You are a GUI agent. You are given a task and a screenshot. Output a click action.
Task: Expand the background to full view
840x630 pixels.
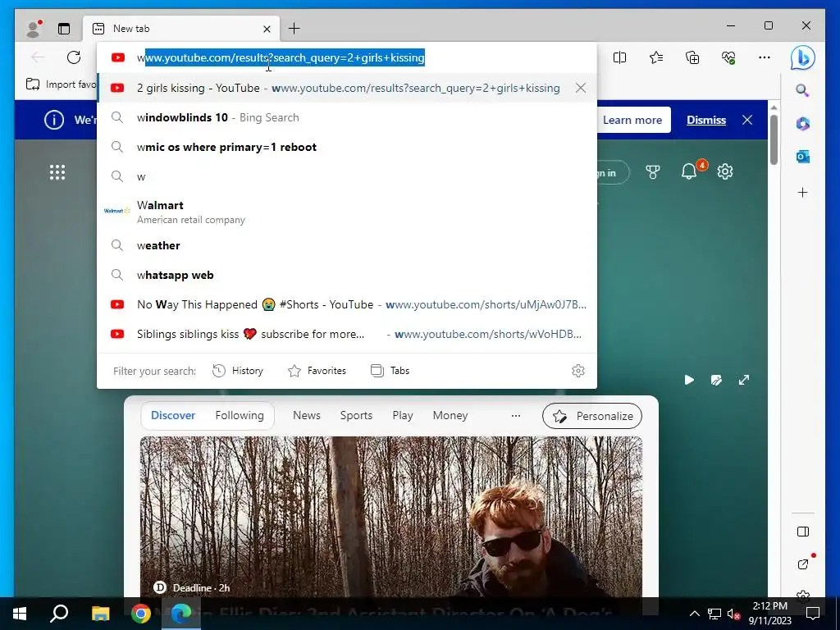coord(743,380)
